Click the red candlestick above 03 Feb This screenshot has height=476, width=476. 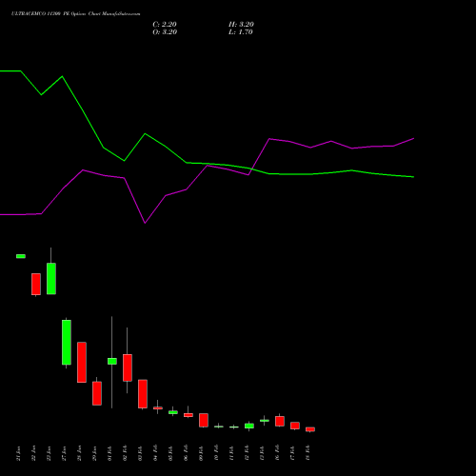143,394
